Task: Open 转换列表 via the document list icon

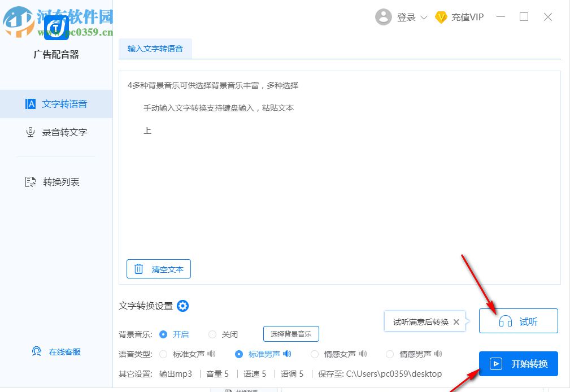Action: [x=31, y=182]
